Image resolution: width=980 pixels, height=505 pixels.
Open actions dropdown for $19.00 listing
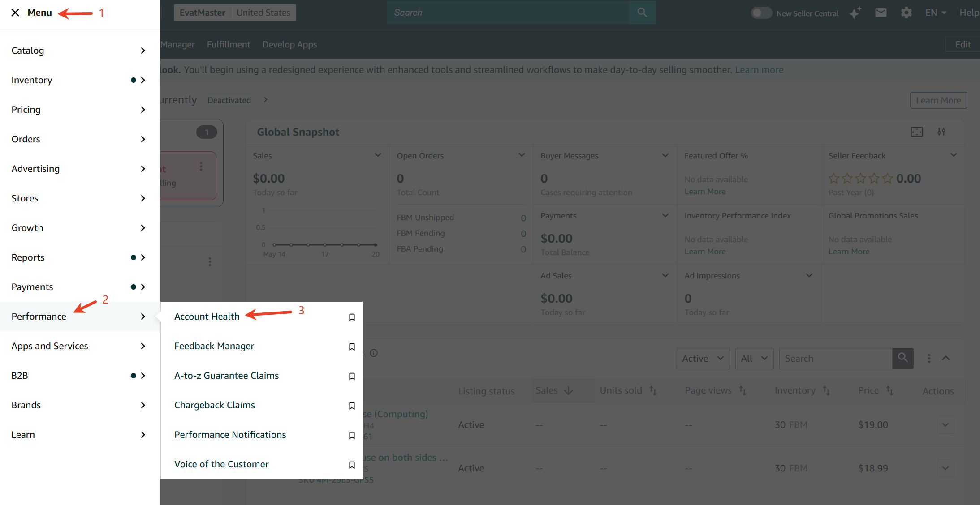945,424
